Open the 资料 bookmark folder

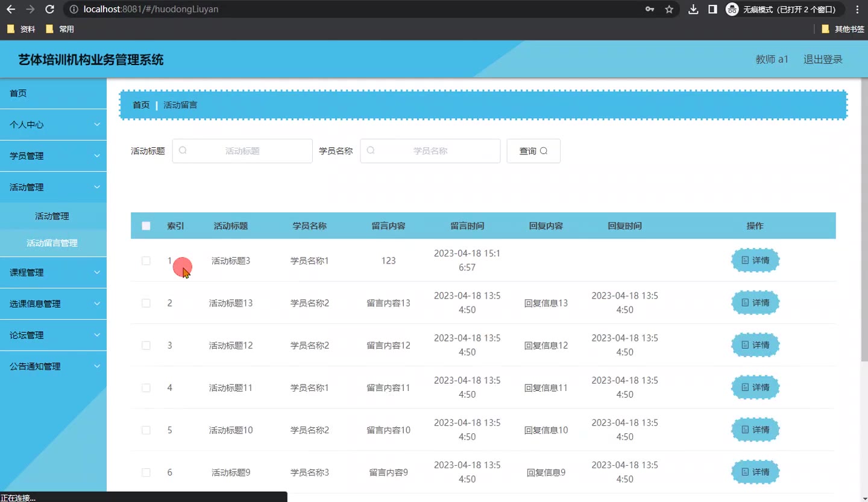click(x=21, y=29)
